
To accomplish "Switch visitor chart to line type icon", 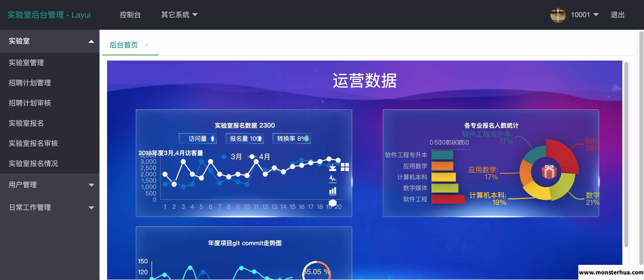I will pos(333,179).
